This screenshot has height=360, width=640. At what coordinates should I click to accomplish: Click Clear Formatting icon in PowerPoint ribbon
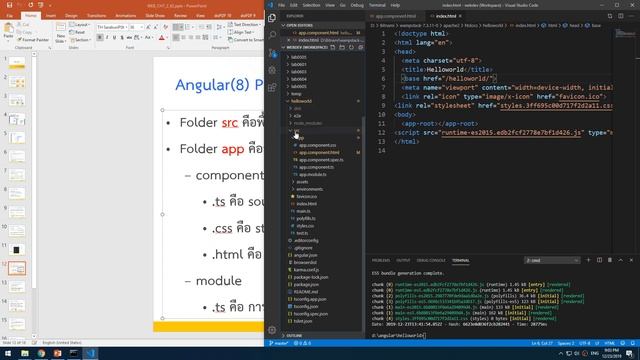tap(165, 27)
